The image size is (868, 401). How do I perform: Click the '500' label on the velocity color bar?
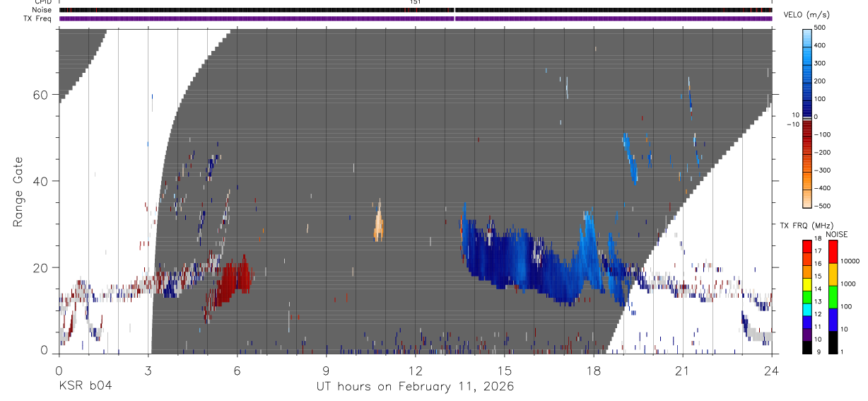pyautogui.click(x=821, y=27)
